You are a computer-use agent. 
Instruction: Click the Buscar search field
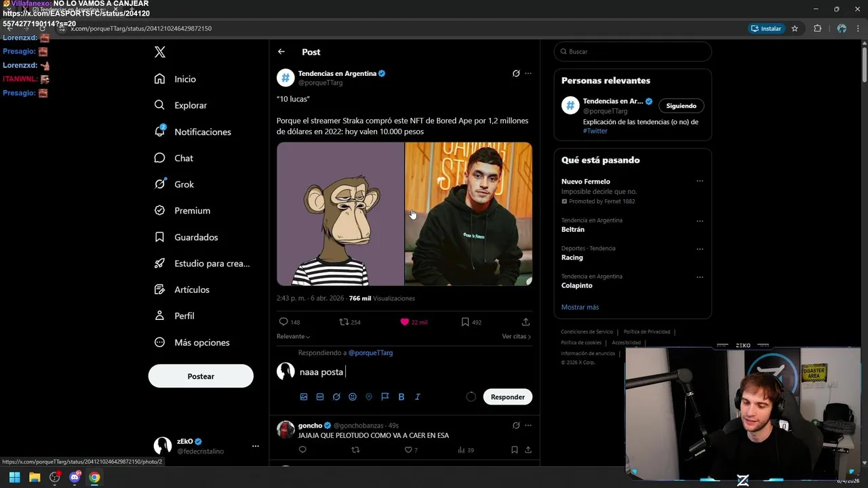coord(633,52)
